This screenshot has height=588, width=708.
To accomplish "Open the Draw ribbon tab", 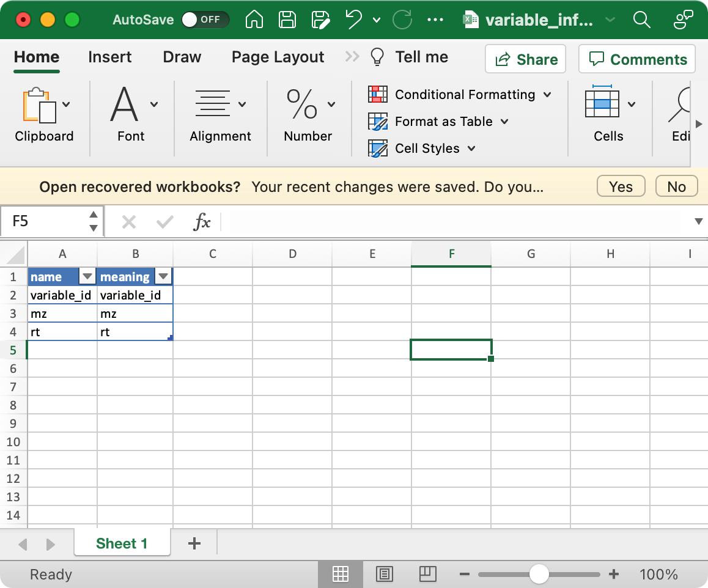I will point(182,57).
